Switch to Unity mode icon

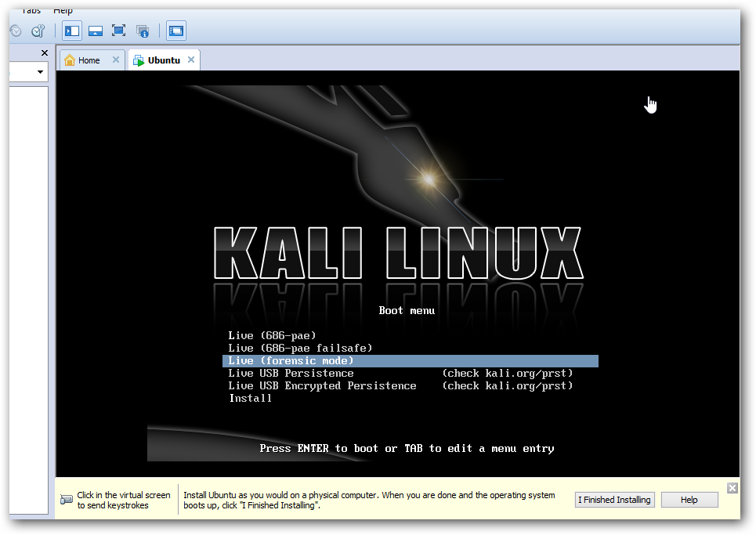click(143, 31)
